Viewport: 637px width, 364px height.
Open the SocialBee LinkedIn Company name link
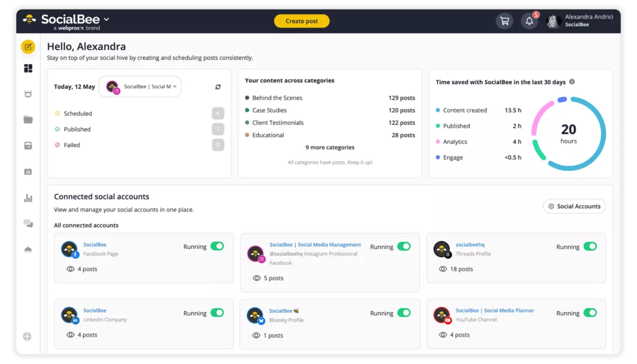pos(94,310)
